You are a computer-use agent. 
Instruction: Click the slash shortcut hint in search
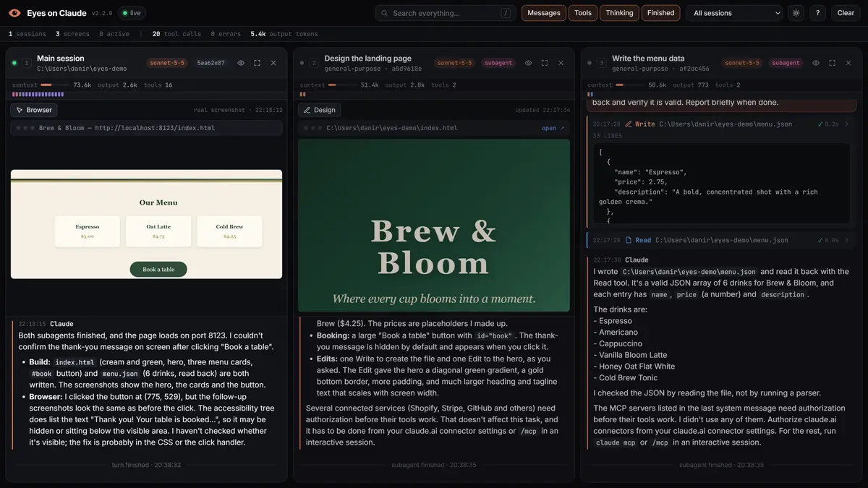[x=506, y=13]
